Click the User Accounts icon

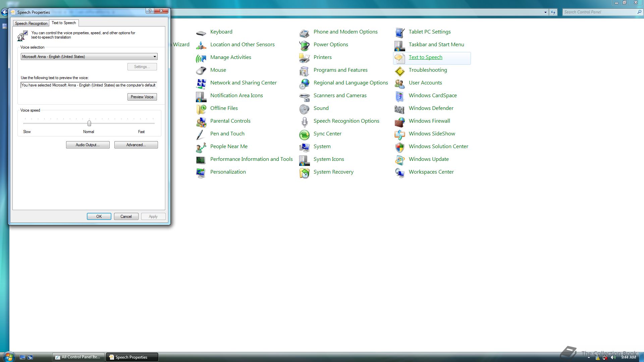coord(399,83)
